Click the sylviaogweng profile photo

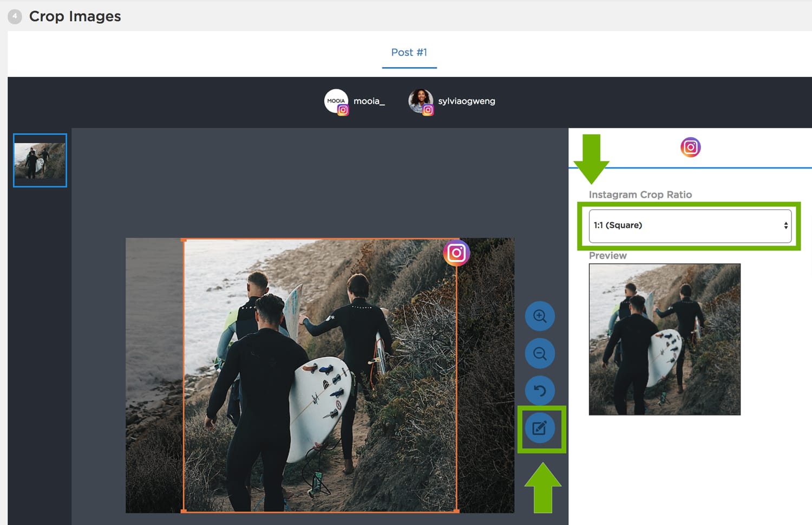coord(421,101)
